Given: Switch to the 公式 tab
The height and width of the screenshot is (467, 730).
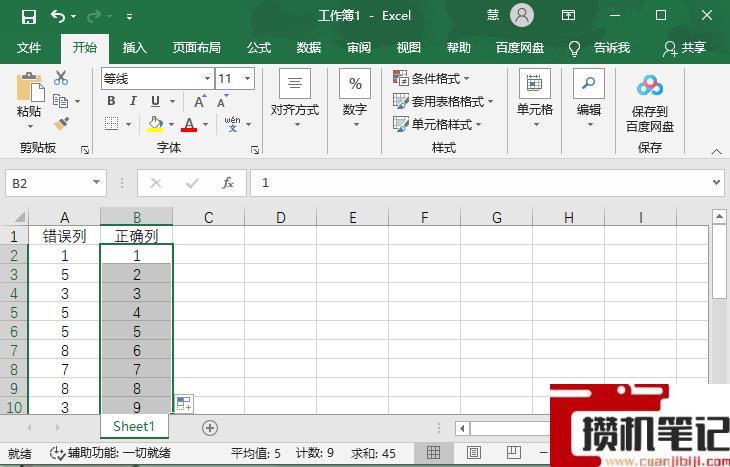Looking at the screenshot, I should [x=259, y=47].
